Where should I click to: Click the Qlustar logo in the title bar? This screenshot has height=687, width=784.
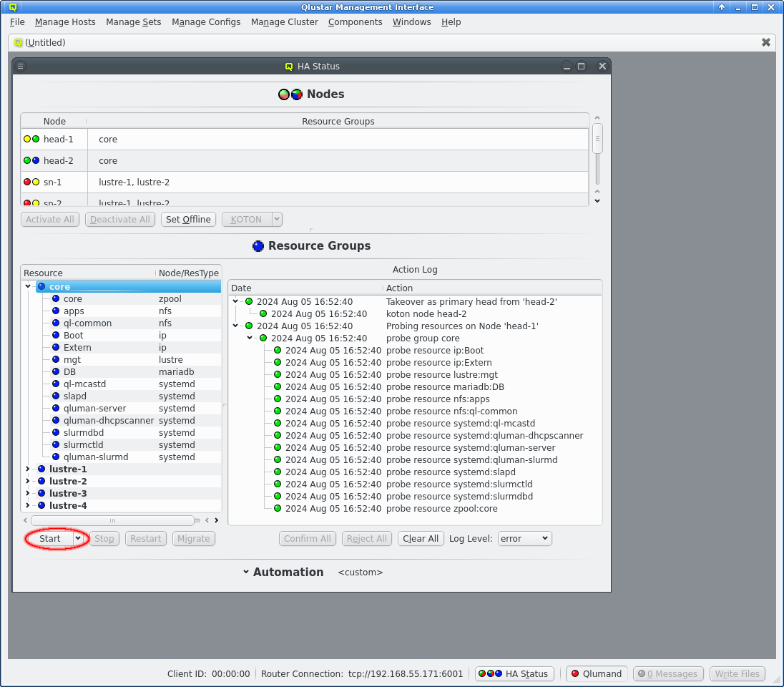[x=13, y=7]
